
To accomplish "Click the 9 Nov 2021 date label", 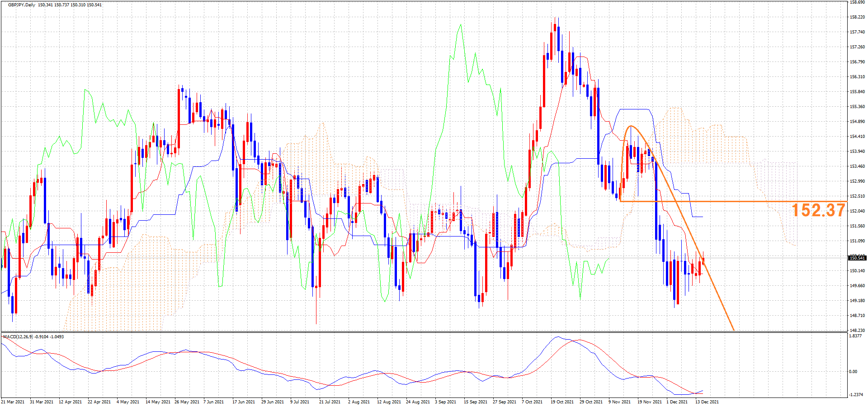I will point(619,402).
